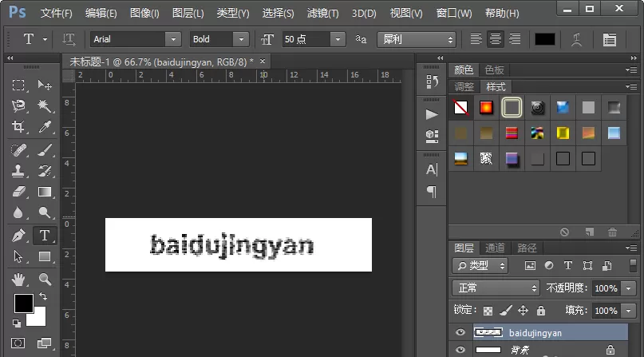
Task: Select the Hand tool
Action: [x=18, y=280]
